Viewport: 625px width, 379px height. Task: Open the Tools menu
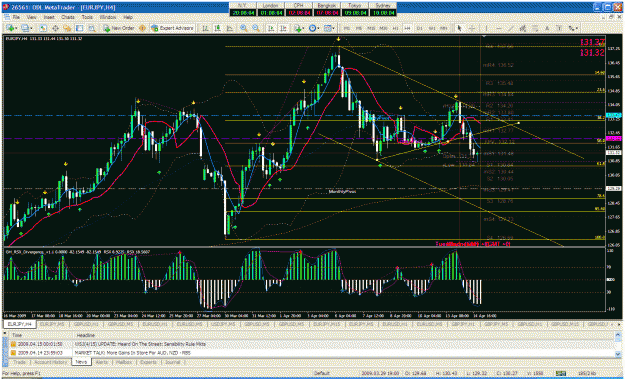point(87,18)
